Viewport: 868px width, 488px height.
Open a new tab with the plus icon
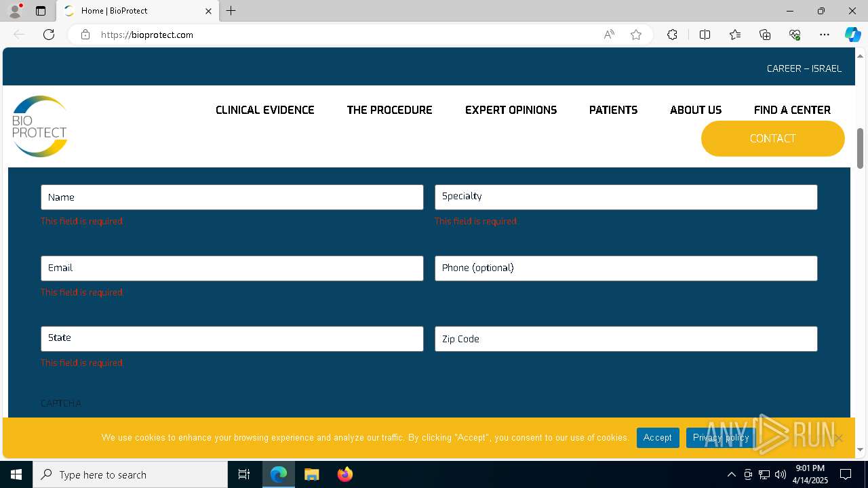(231, 11)
